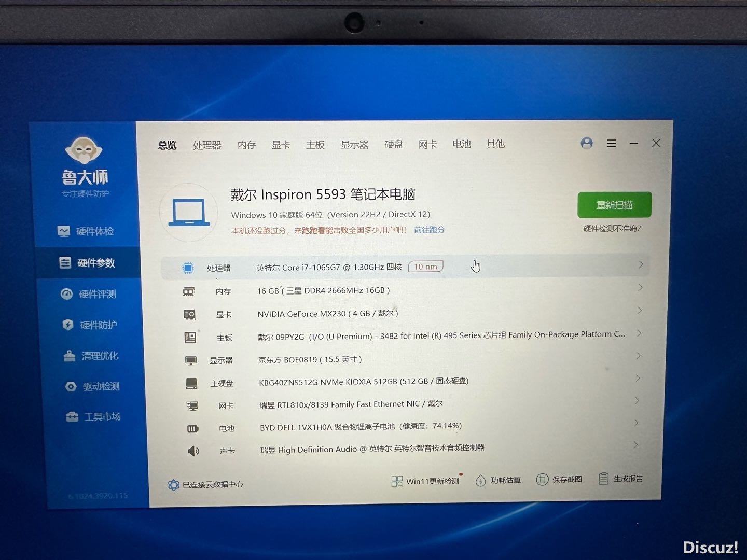Click the 戴尔 Inspiron 5593 笔记本电脑 title
Viewport: 747px width, 560px height.
323,194
